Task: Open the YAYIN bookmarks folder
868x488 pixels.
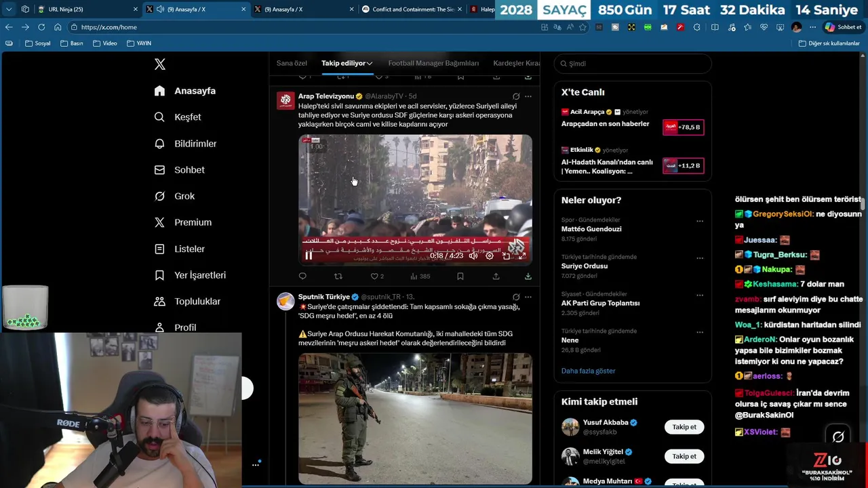Action: (x=139, y=43)
